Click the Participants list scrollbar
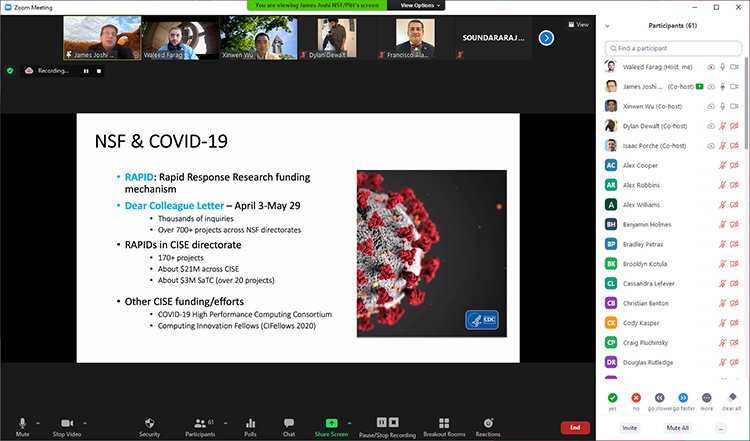This screenshot has width=750, height=441. [x=746, y=103]
